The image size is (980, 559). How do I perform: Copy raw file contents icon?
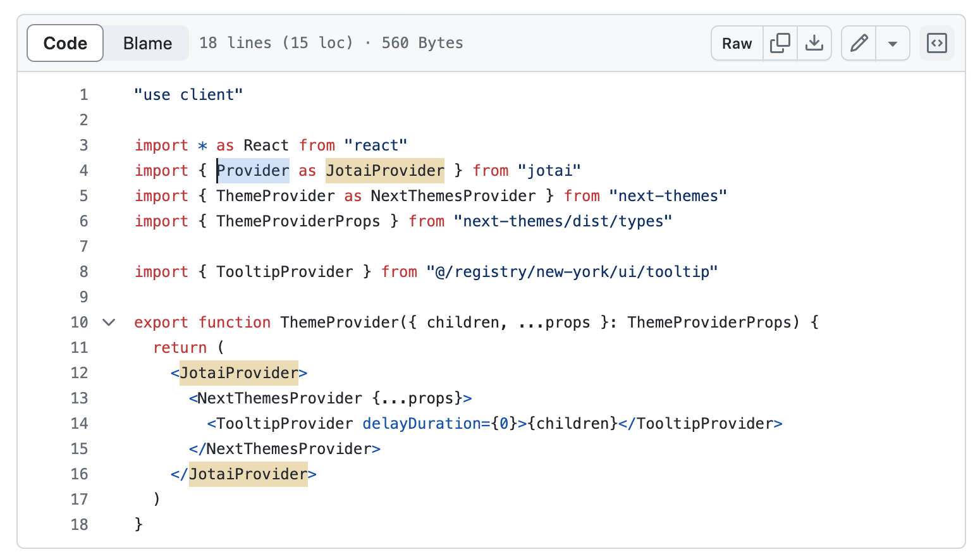pos(780,43)
